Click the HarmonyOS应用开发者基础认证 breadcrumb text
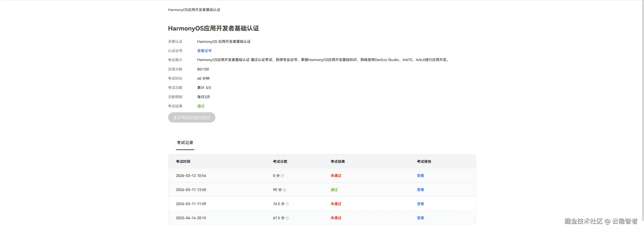 coord(194,10)
